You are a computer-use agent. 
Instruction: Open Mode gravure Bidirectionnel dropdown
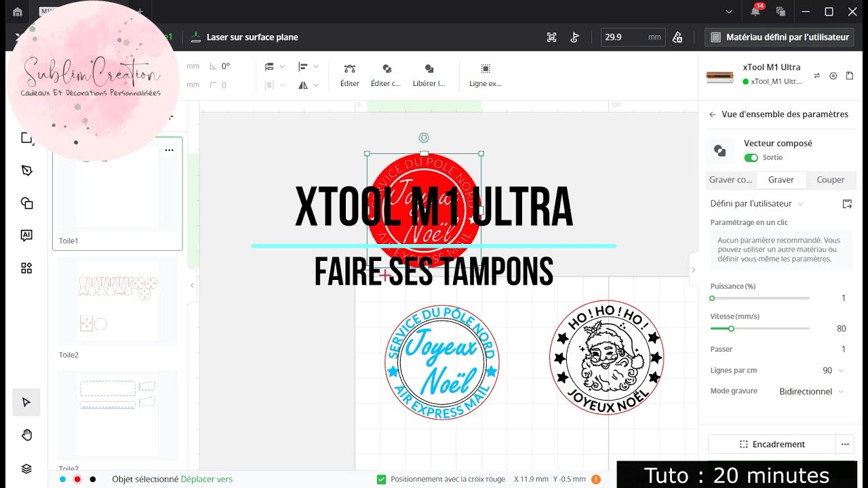click(x=812, y=391)
